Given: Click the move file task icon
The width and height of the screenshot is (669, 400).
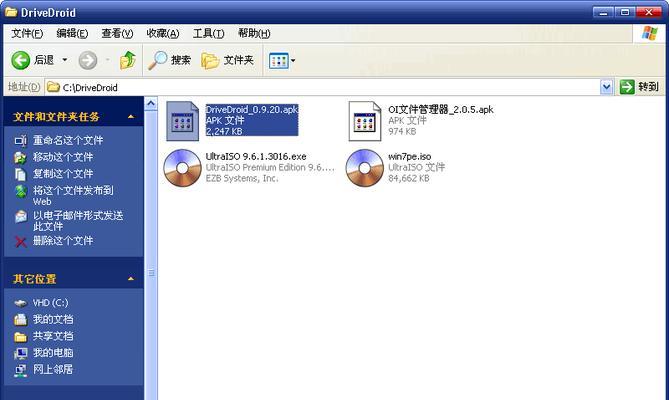Looking at the screenshot, I should 20,157.
